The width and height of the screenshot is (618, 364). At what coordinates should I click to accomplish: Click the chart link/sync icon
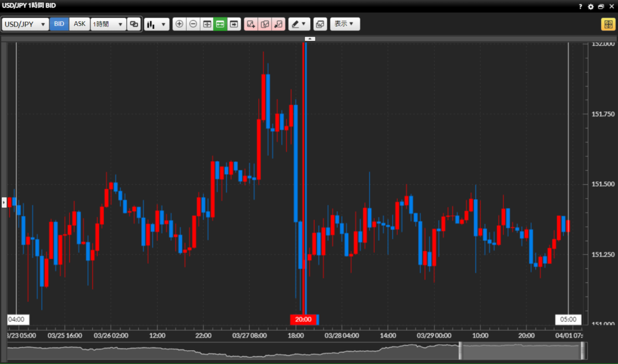pyautogui.click(x=134, y=24)
